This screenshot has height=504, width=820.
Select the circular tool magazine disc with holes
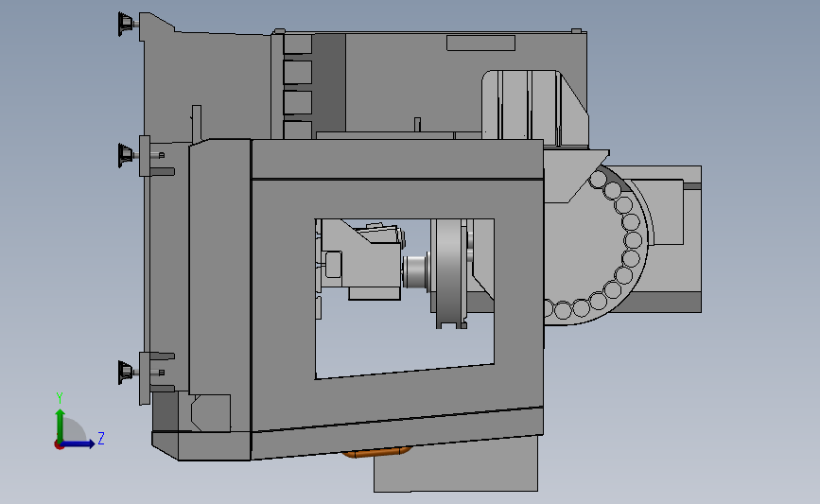click(x=596, y=246)
